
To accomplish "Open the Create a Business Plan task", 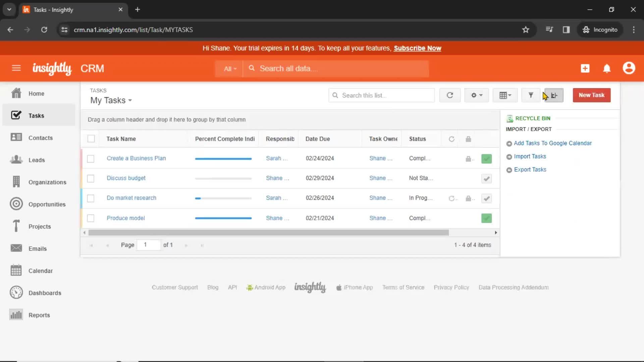I will (x=136, y=158).
